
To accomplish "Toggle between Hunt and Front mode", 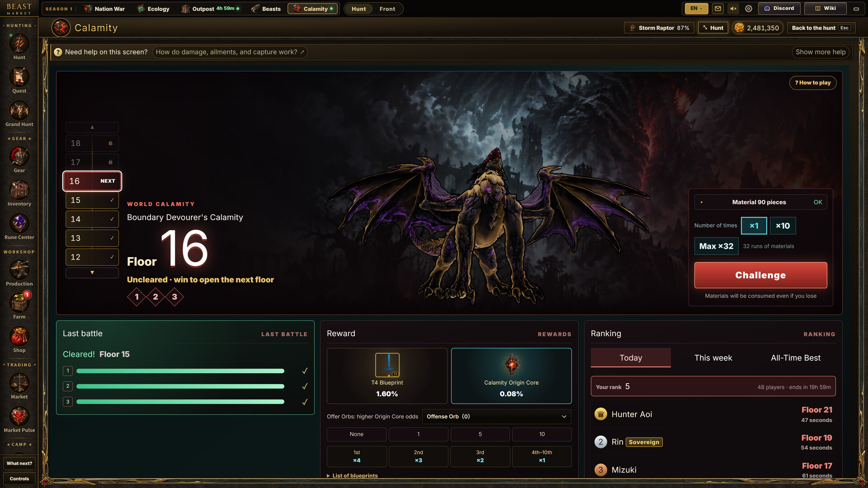I will (x=373, y=9).
